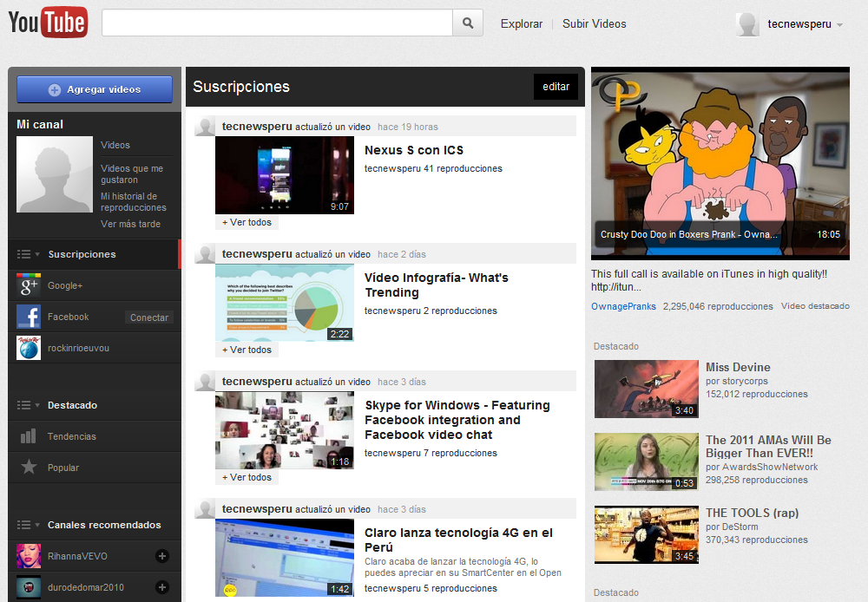Click the editar button
868x602 pixels.
point(556,87)
